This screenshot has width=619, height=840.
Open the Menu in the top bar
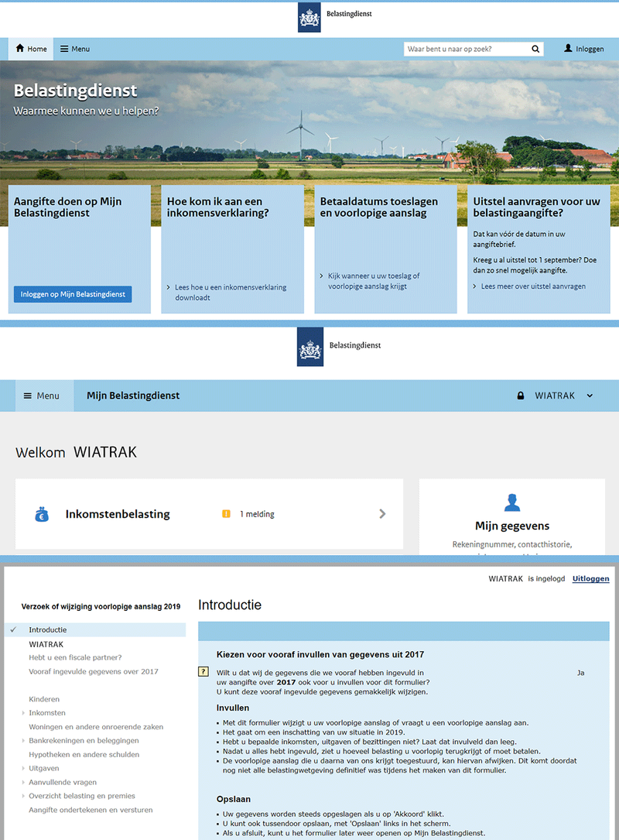click(x=74, y=49)
